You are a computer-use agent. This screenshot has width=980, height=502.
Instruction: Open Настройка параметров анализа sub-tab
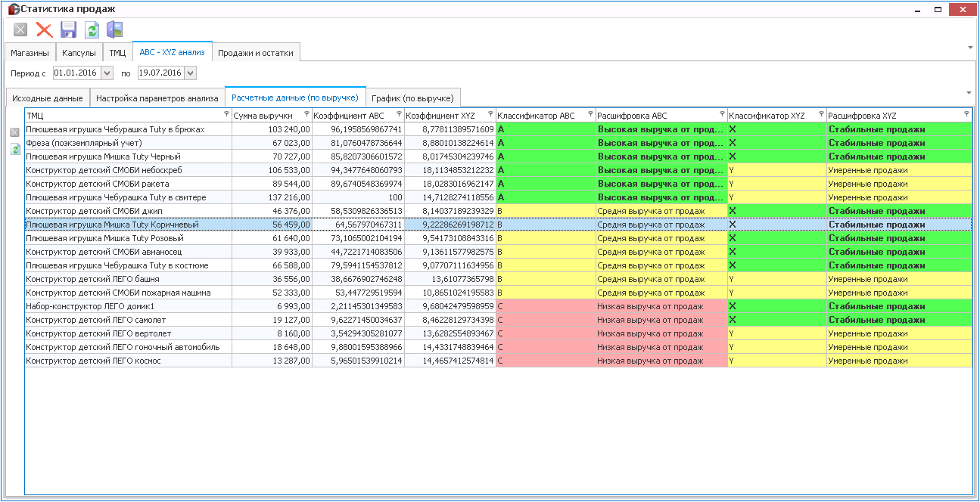tap(157, 98)
